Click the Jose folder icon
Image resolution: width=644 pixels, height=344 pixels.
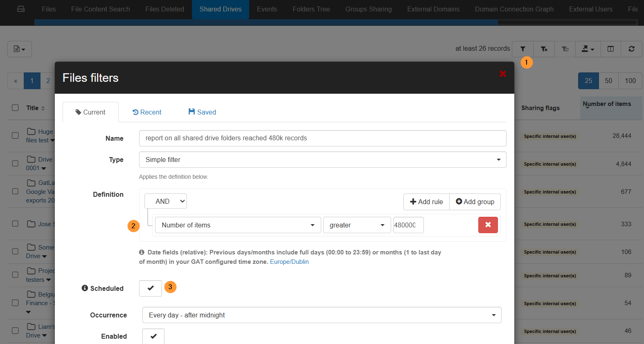tap(31, 224)
